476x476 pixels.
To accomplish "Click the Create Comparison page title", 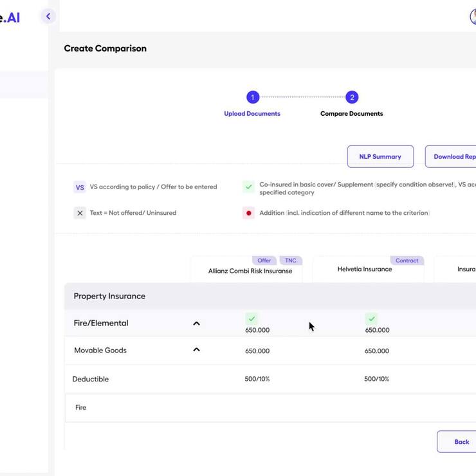I will tap(105, 49).
